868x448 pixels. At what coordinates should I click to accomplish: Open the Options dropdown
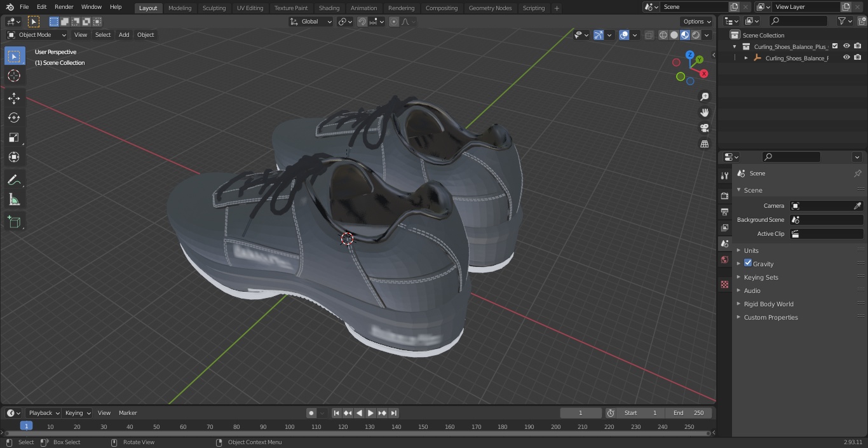[697, 22]
